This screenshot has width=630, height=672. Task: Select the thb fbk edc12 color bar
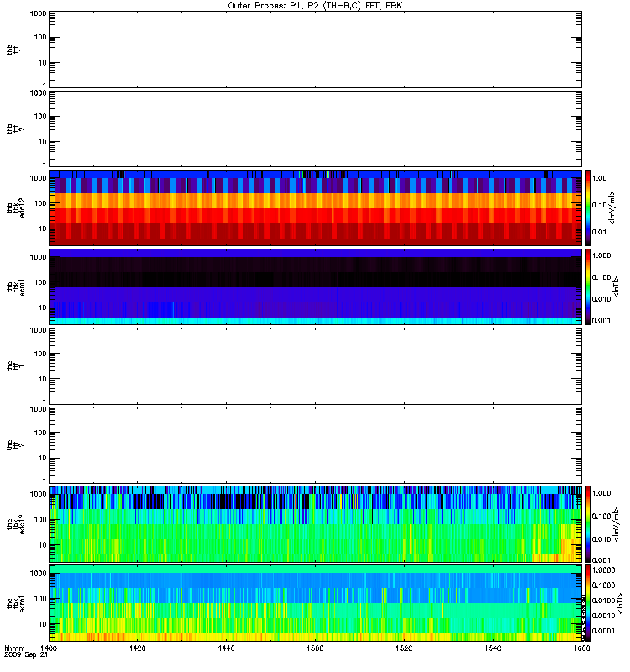pos(587,207)
